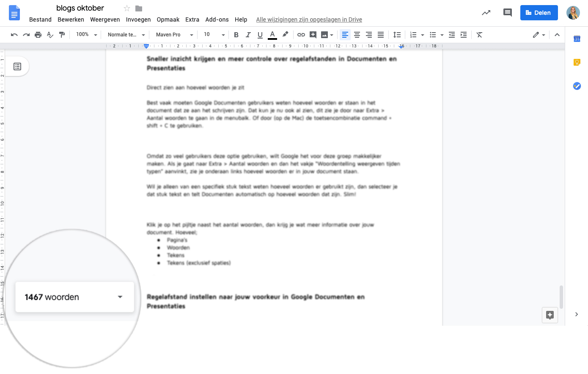Open Google Keep from the side panel
The image size is (588, 374).
[x=577, y=62]
